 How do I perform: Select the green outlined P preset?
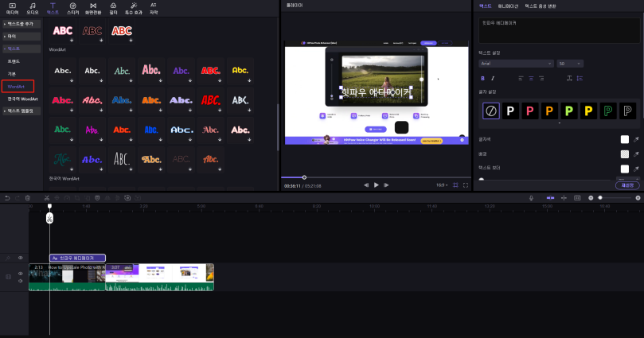608,111
